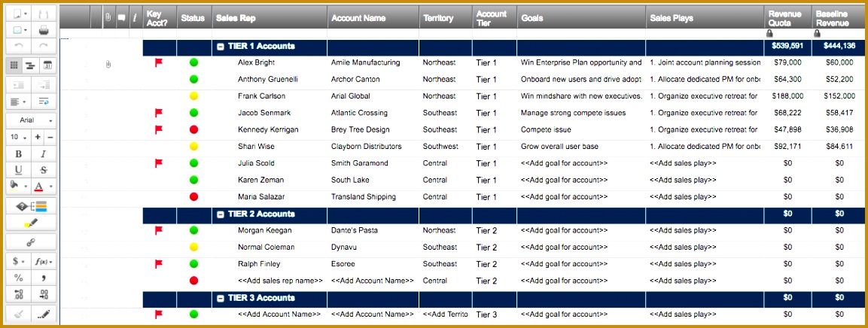Select the $188,000 revenue quota cell
This screenshot has height=328, width=868.
click(787, 96)
